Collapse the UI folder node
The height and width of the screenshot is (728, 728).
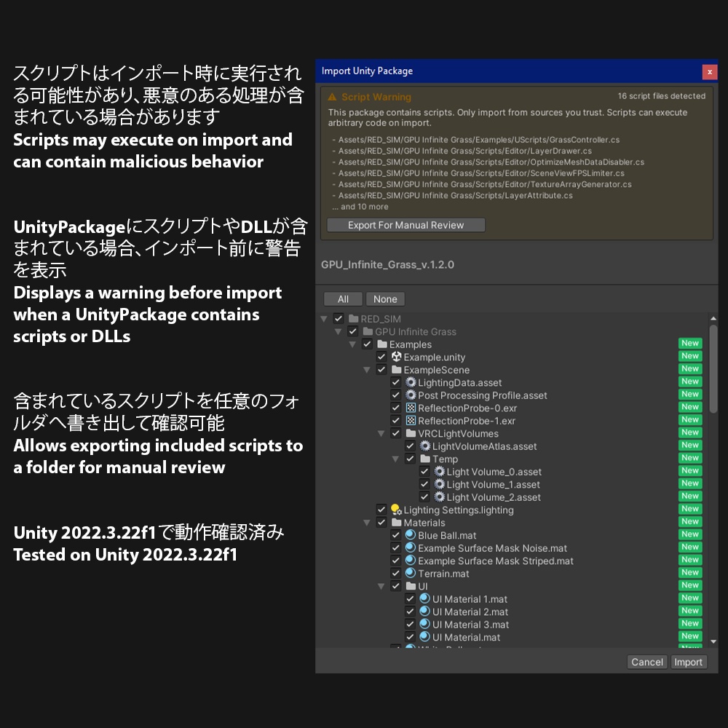(381, 586)
